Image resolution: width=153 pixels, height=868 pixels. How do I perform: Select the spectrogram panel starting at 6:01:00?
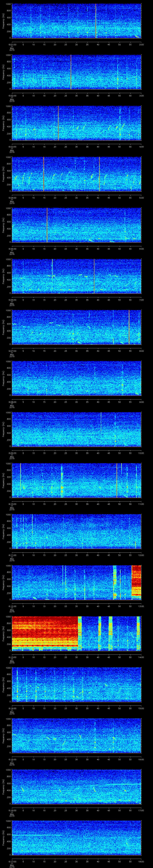[77, 21]
